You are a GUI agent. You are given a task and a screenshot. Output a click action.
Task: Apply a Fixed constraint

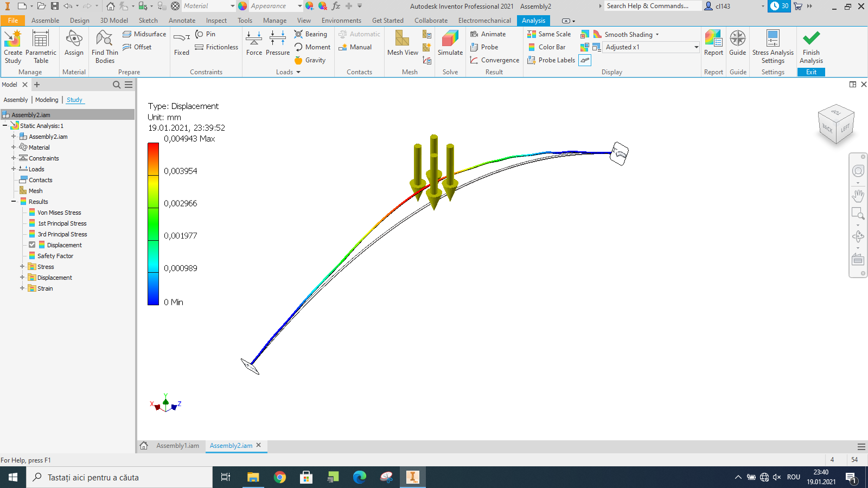pyautogui.click(x=182, y=43)
